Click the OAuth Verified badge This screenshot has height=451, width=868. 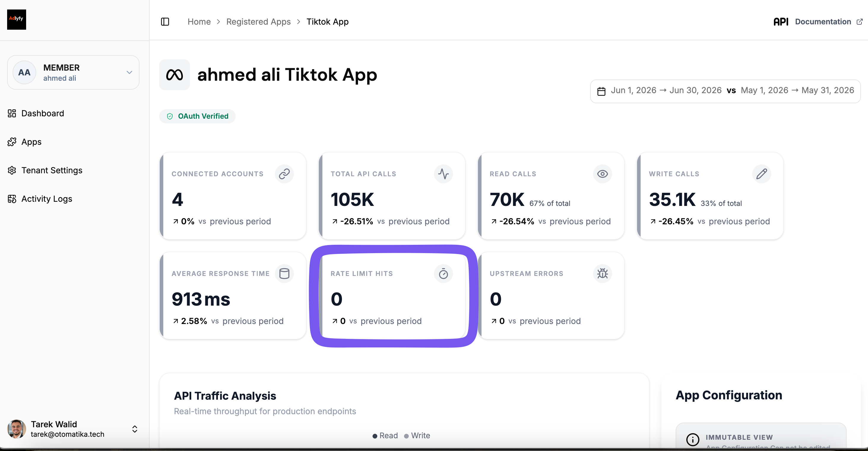click(x=197, y=116)
